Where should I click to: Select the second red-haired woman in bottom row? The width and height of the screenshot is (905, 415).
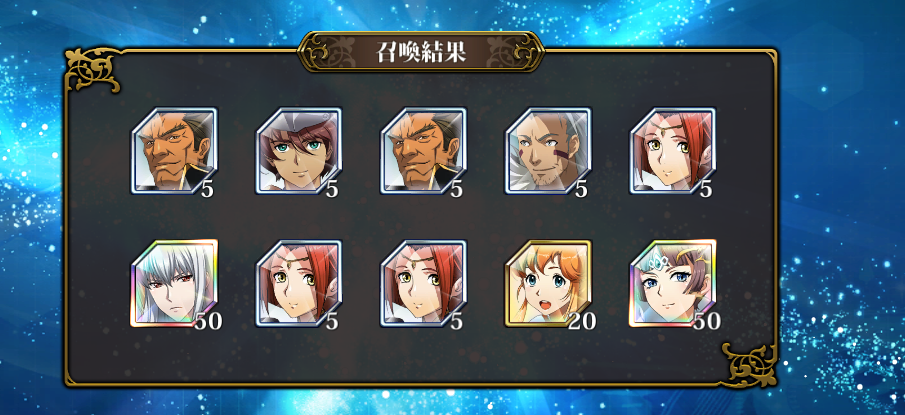click(x=424, y=283)
